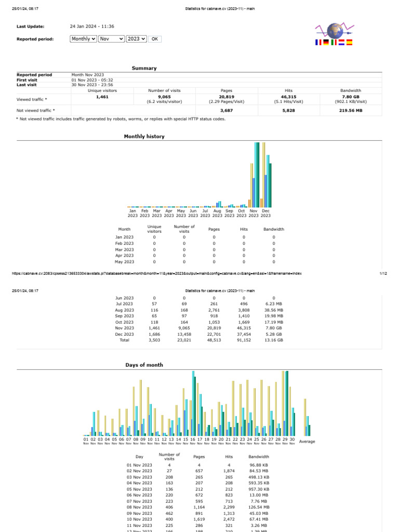The width and height of the screenshot is (399, 532).
Task: Click the Dec 2023 bars in Monthly history chart
Action: click(265, 175)
